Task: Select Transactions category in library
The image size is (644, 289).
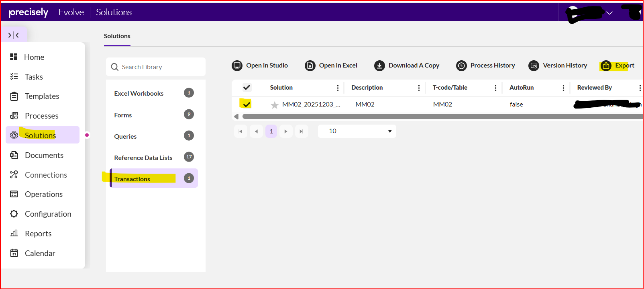Action: tap(154, 178)
